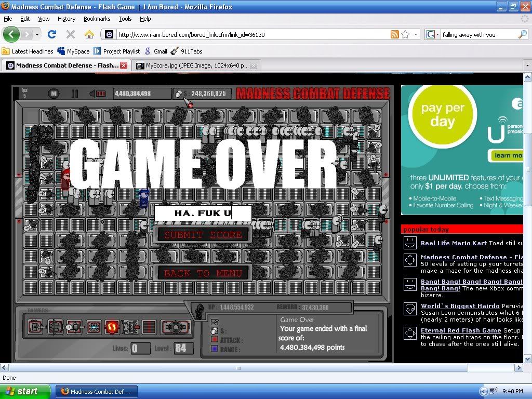This screenshot has height=399, width=532.
Task: Open the address bar history dropdown
Action: (x=416, y=34)
